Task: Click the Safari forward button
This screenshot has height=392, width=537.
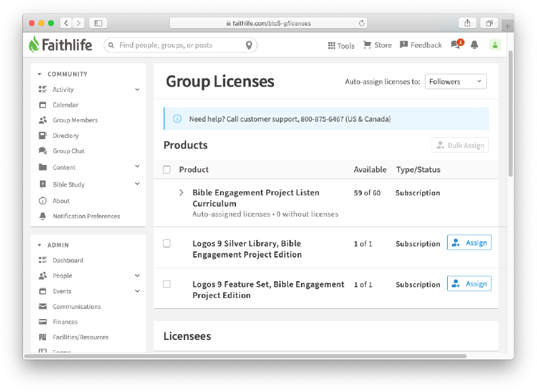Action: (78, 23)
